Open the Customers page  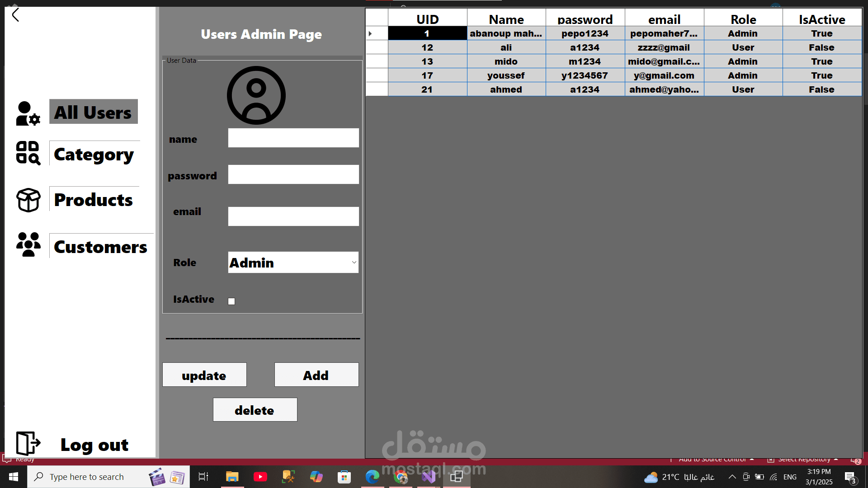100,246
